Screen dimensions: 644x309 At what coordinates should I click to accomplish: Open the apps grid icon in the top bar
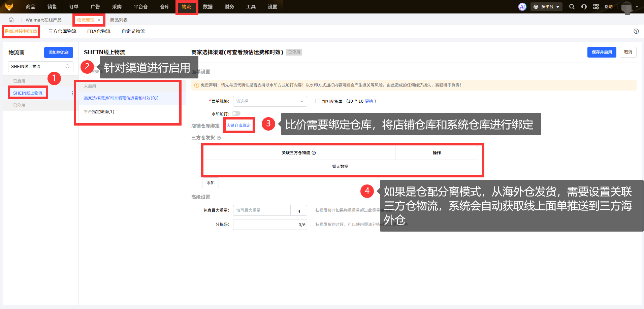(596, 7)
